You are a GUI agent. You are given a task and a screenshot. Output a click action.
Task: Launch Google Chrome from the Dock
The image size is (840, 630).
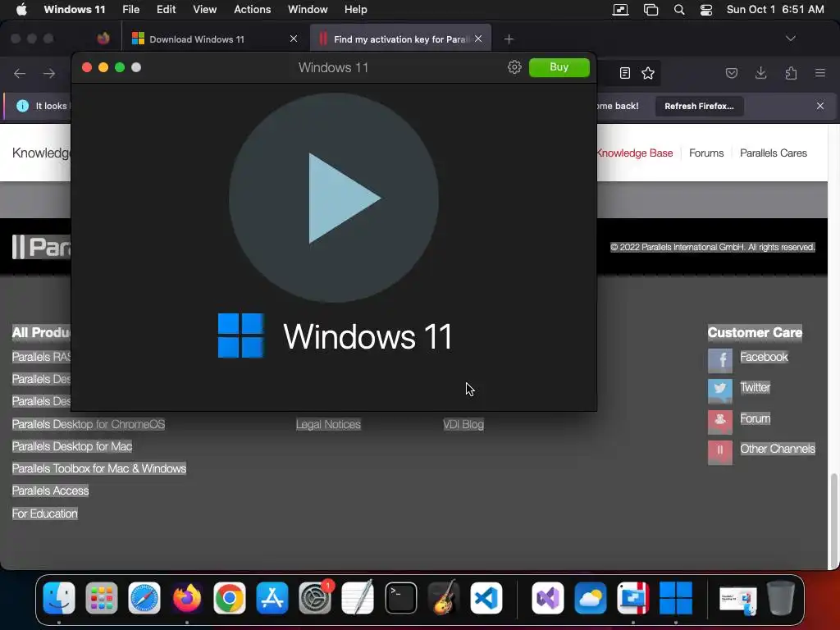230,598
